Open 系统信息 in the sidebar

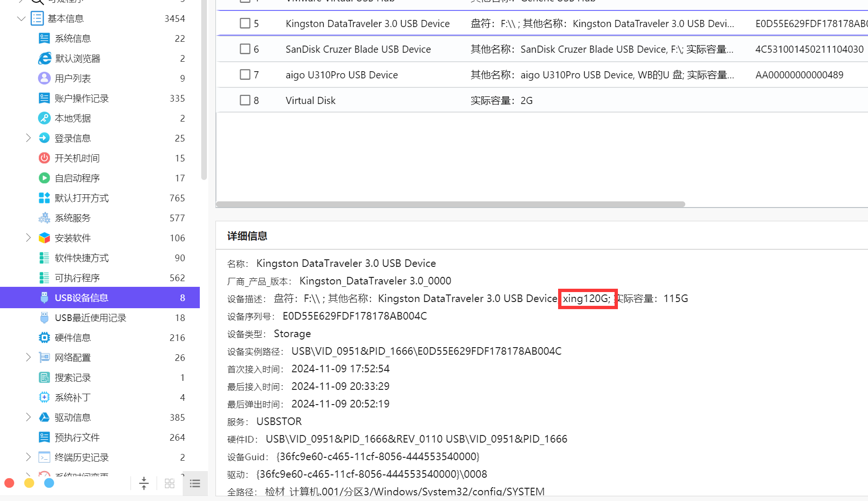coord(73,38)
